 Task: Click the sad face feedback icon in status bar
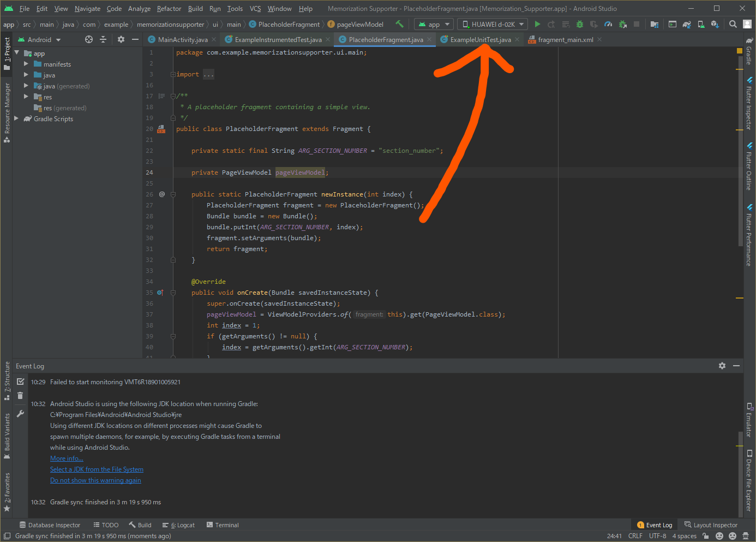click(733, 536)
